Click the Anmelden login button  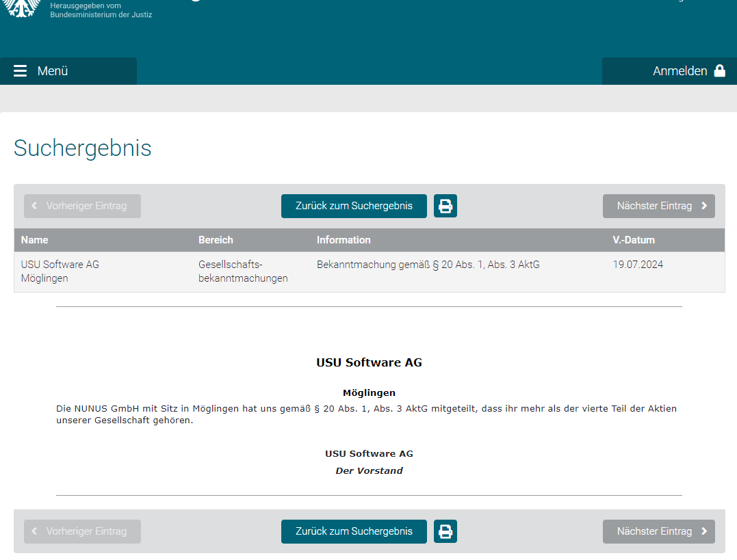669,71
